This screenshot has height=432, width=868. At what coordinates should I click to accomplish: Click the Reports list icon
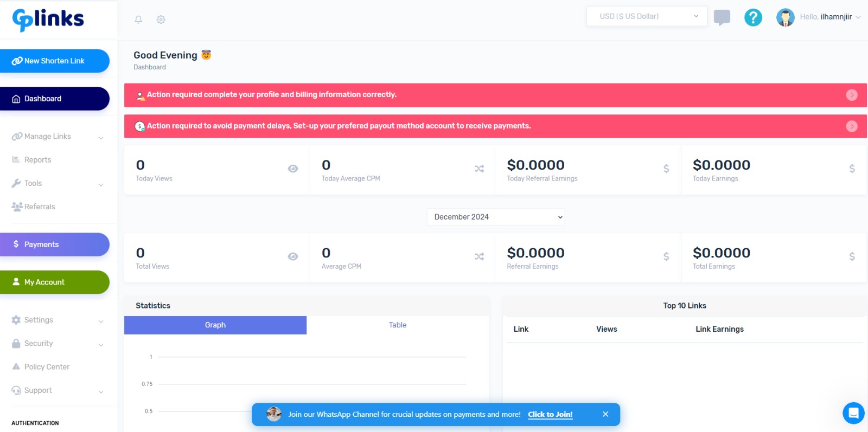coord(16,159)
